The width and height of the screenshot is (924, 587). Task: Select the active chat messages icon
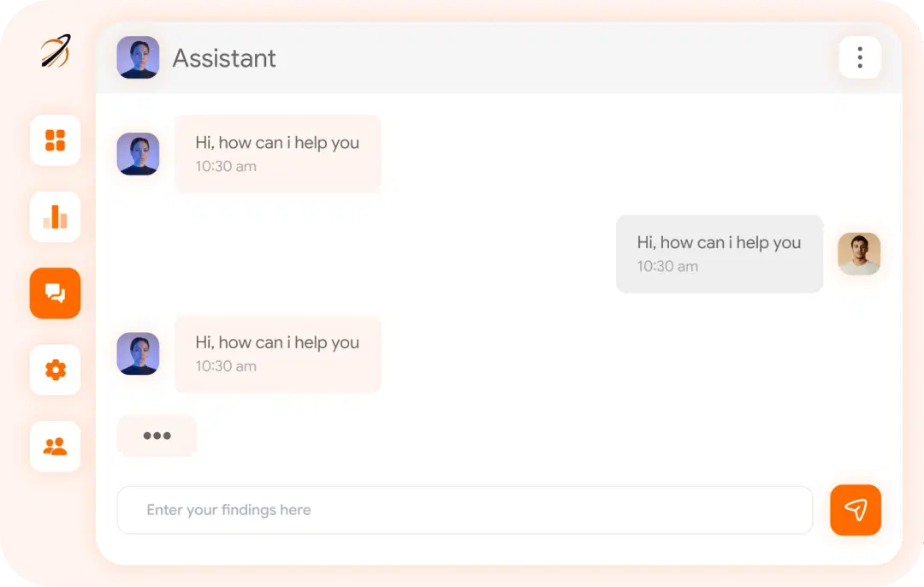pos(55,293)
